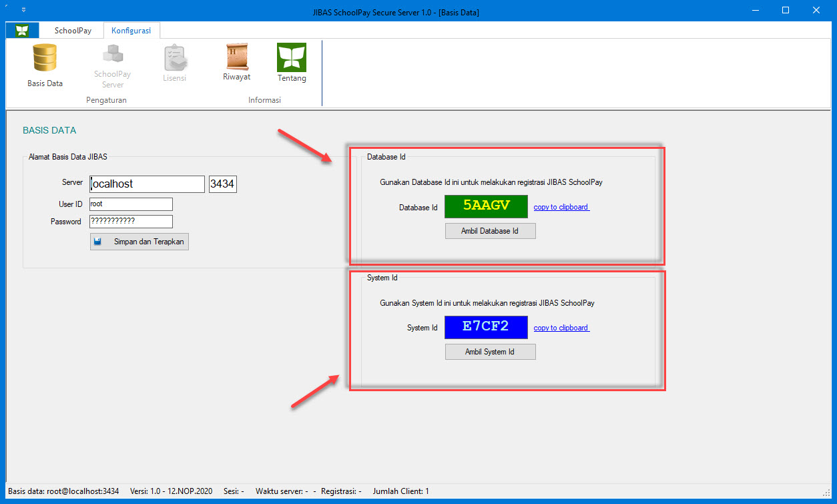Copy the System Id to clipboard
The image size is (837, 504).
[561, 328]
